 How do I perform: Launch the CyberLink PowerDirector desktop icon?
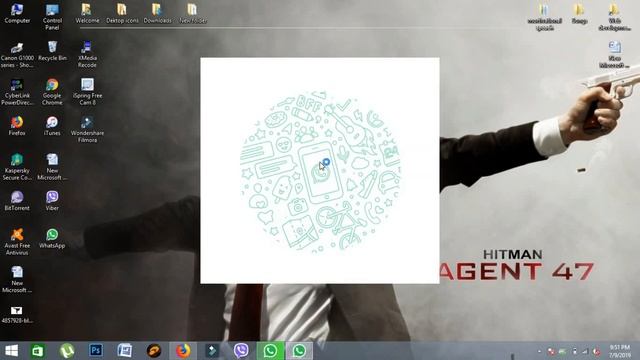pos(17,92)
